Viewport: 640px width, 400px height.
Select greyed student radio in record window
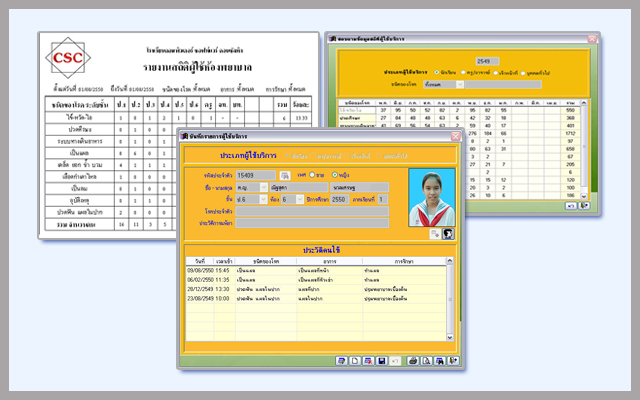click(x=287, y=156)
